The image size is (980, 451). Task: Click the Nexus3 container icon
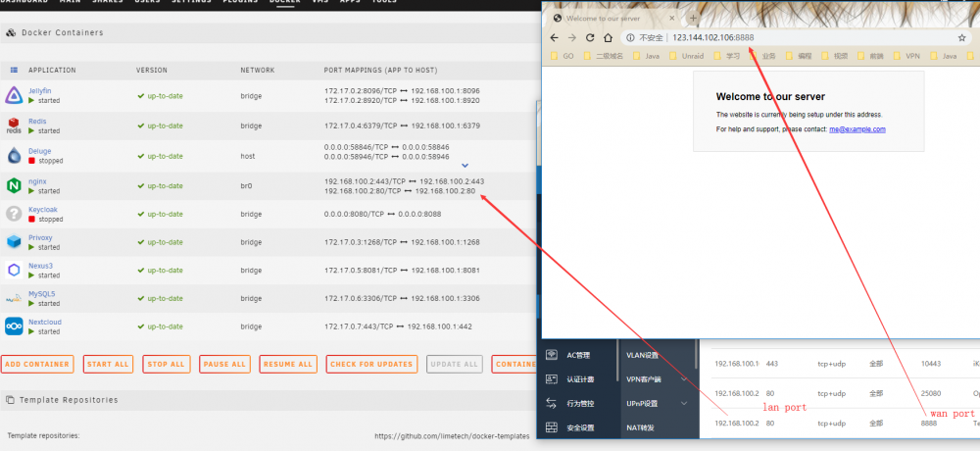(x=14, y=271)
